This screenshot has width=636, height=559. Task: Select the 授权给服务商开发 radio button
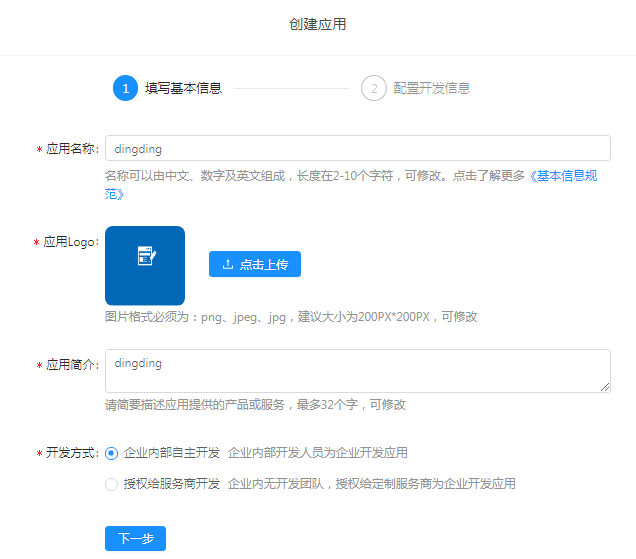(x=112, y=484)
